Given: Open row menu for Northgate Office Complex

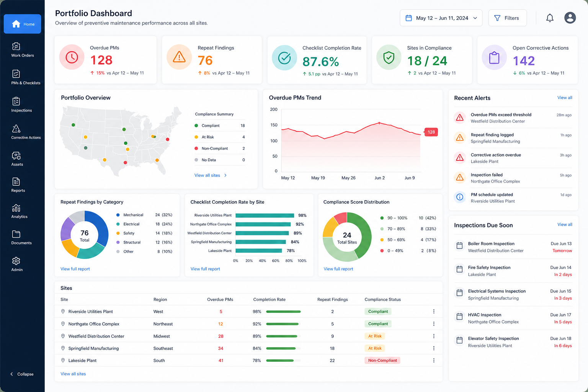Looking at the screenshot, I should point(434,324).
